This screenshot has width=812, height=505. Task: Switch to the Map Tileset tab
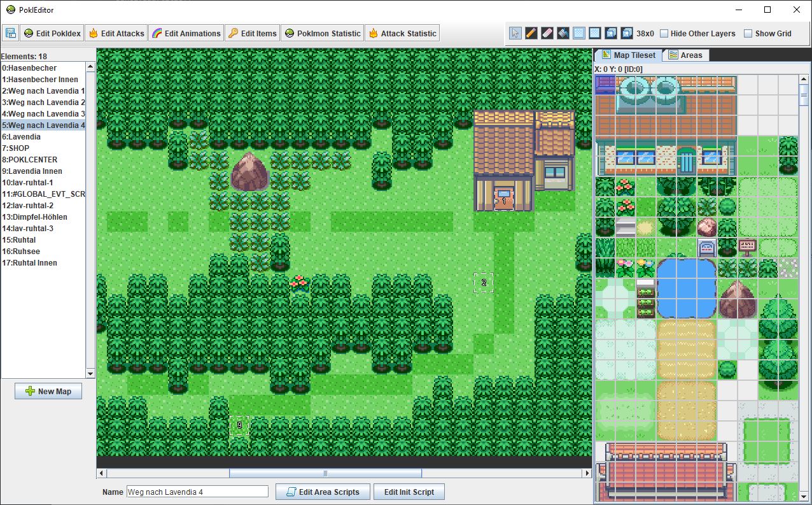click(x=628, y=55)
